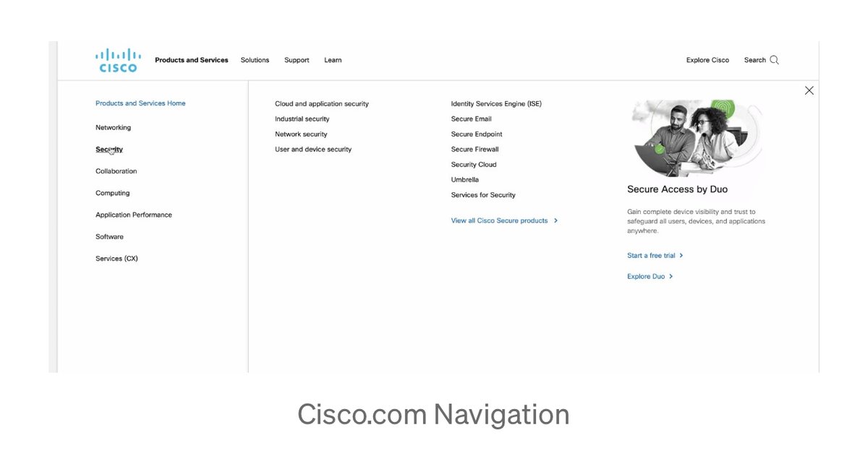This screenshot has width=868, height=451.
Task: Open the Solutions menu
Action: coord(255,60)
